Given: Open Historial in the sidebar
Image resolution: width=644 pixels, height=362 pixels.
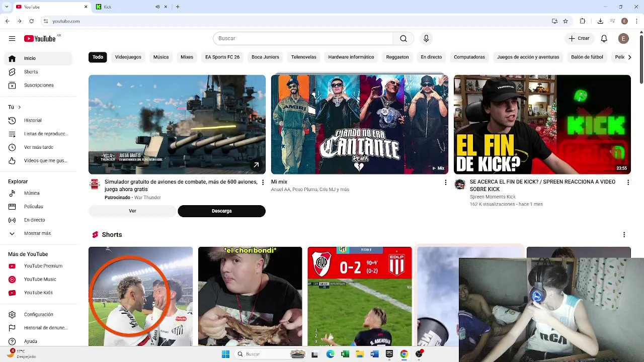Looking at the screenshot, I should pyautogui.click(x=38, y=121).
